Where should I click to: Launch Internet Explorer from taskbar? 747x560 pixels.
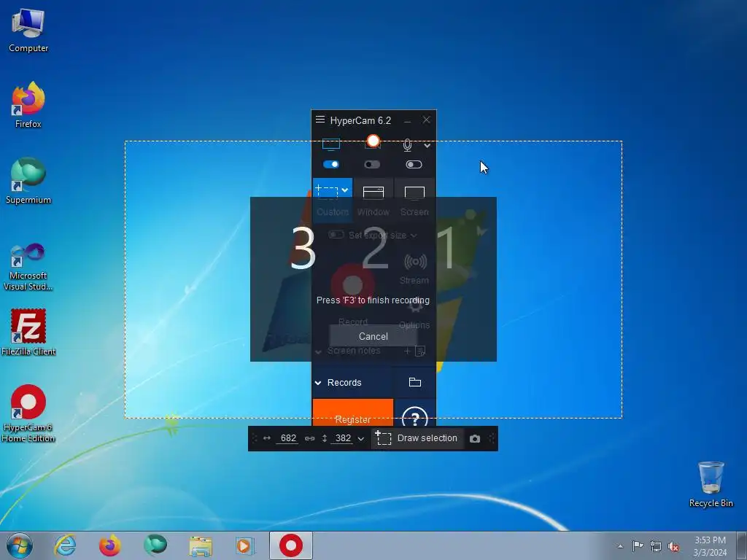65,545
